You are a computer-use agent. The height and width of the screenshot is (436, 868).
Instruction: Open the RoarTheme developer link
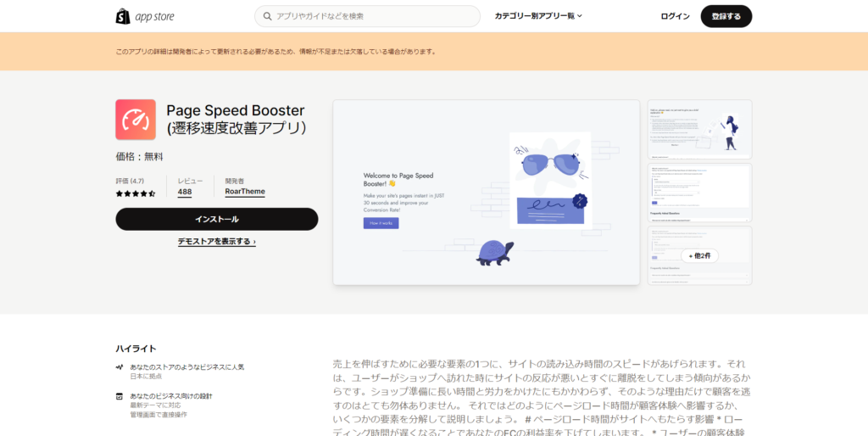(x=245, y=192)
